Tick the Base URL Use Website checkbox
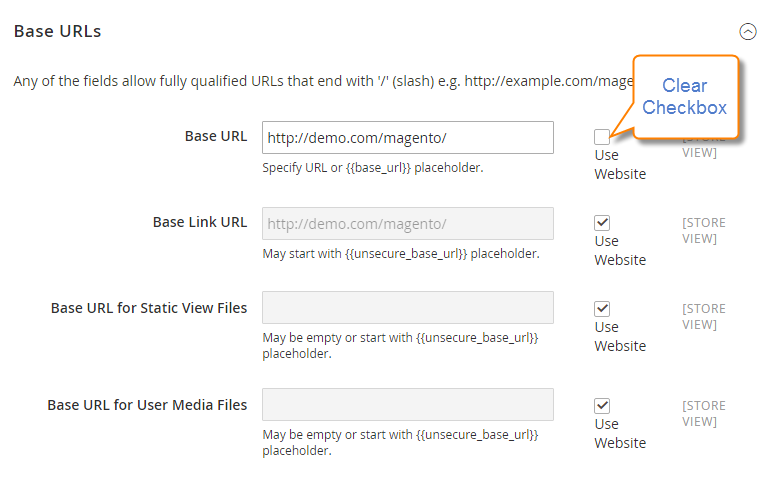Screen dimensions: 771x480 coord(601,137)
